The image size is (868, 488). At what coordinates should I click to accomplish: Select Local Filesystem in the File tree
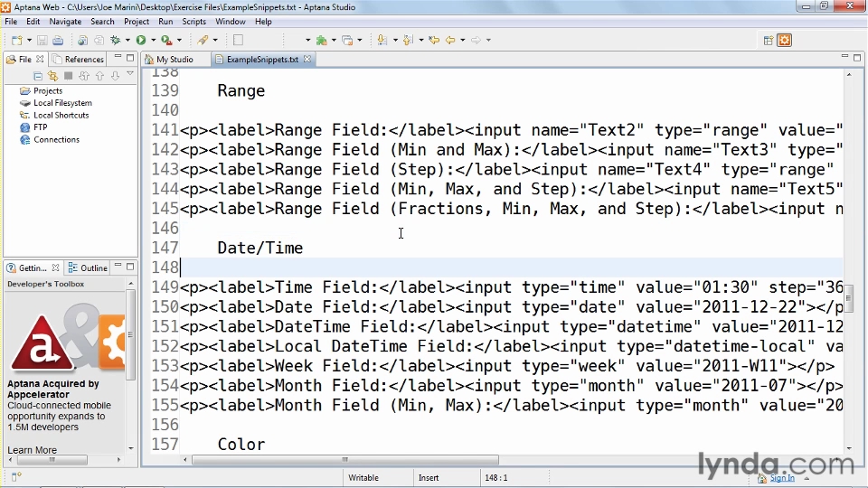tap(62, 103)
